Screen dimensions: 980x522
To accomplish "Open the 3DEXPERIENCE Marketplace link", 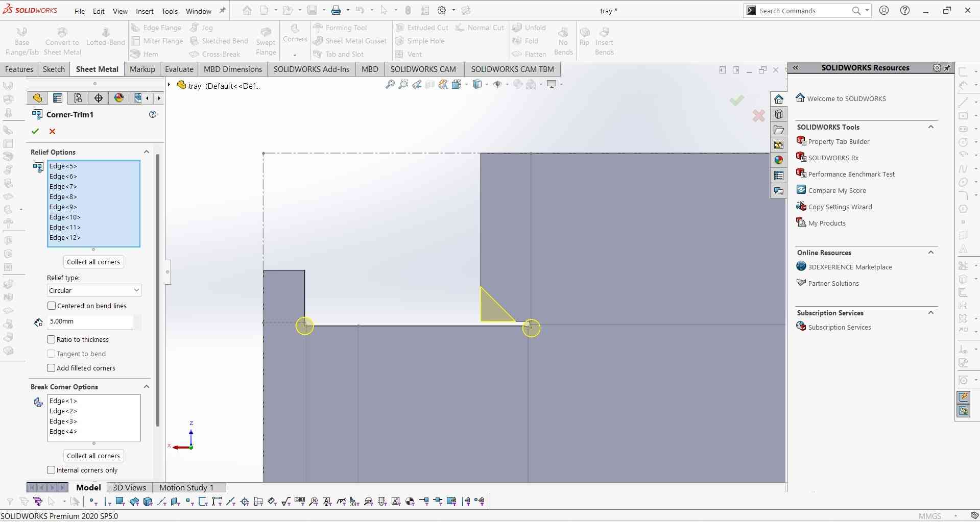I will click(850, 267).
